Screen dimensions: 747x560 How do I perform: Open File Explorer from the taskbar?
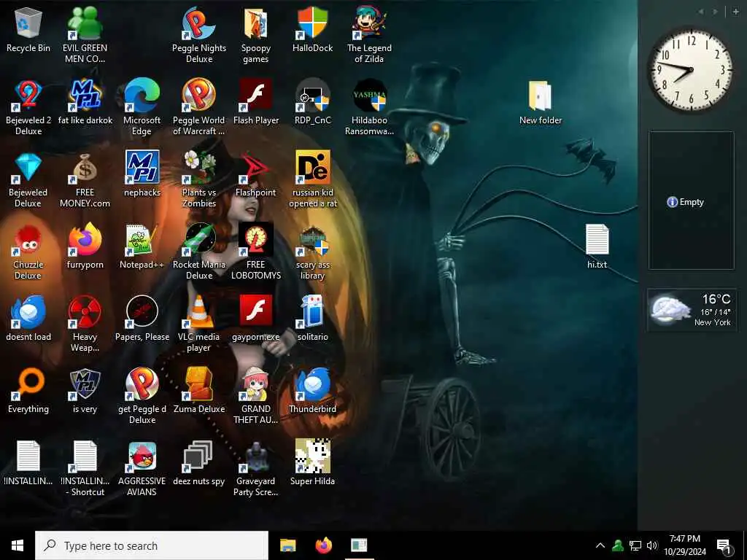(287, 545)
